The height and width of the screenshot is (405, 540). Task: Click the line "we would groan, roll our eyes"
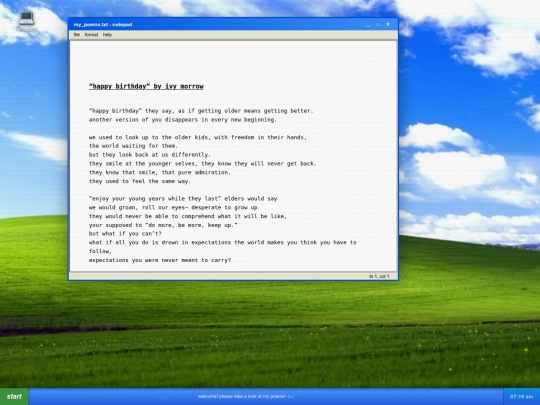tap(173, 207)
